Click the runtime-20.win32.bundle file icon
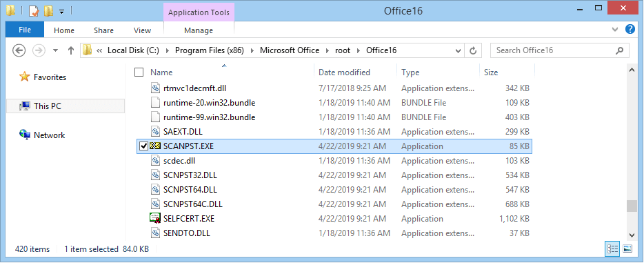This screenshot has height=263, width=644. [x=155, y=102]
